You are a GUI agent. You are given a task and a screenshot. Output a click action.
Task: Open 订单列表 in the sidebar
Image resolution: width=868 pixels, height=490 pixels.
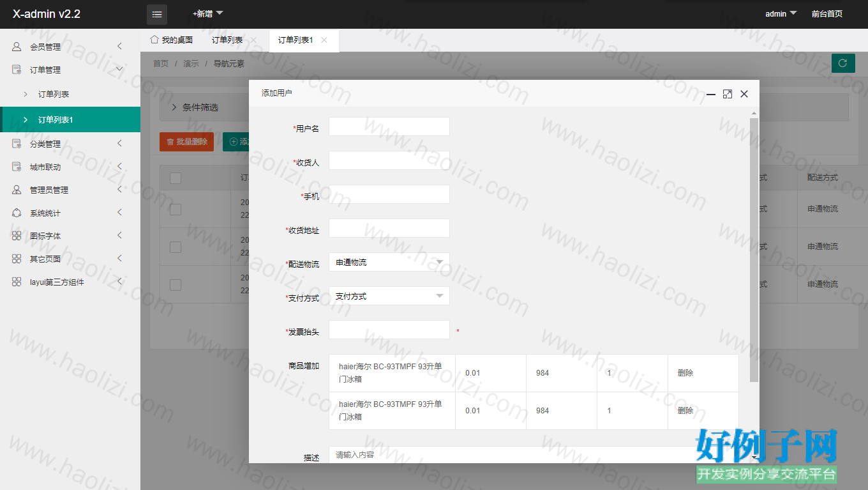[x=70, y=95]
